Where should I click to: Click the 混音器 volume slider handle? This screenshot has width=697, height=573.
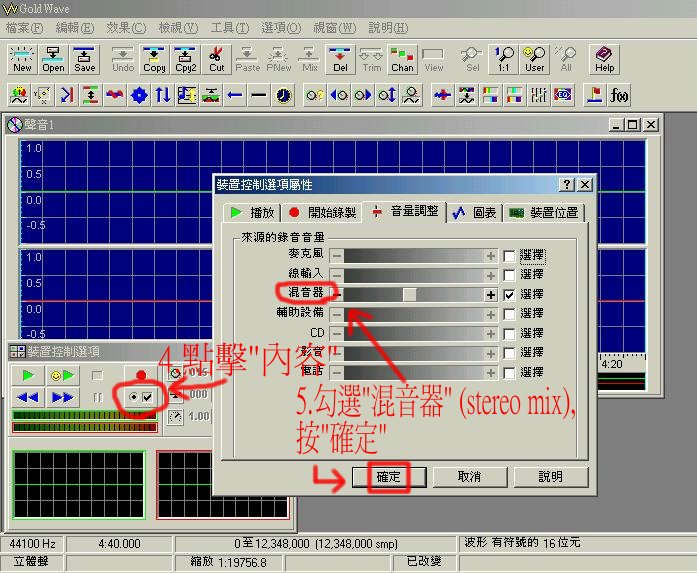point(410,295)
